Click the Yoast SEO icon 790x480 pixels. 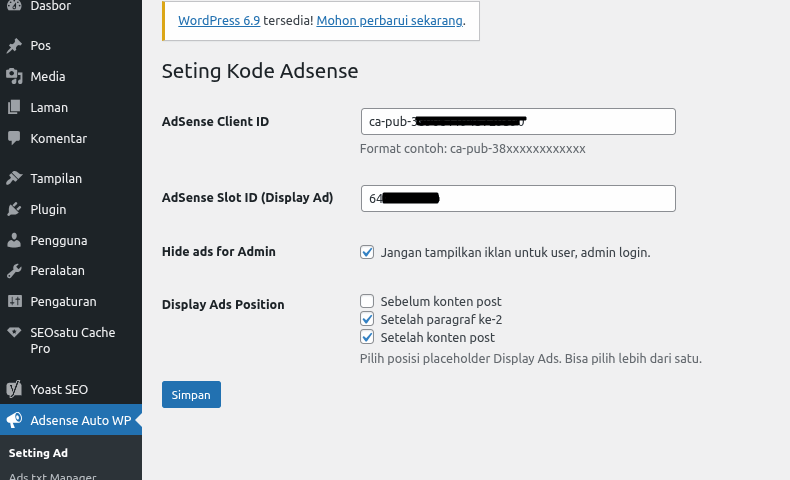14,390
